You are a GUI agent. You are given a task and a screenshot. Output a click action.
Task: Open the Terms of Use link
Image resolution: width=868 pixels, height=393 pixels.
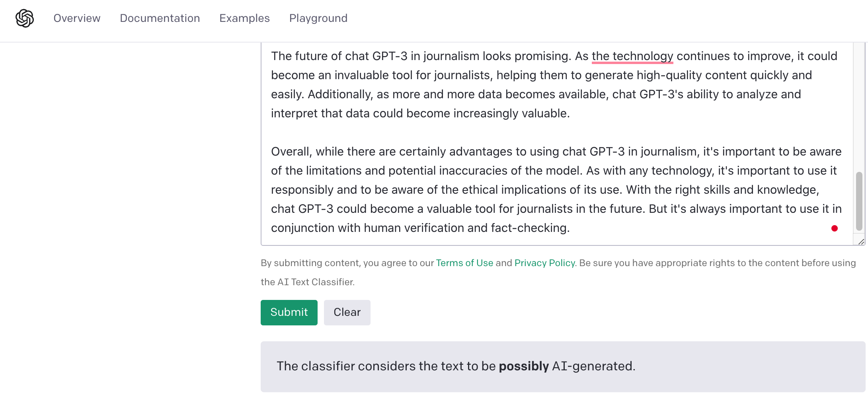(464, 263)
